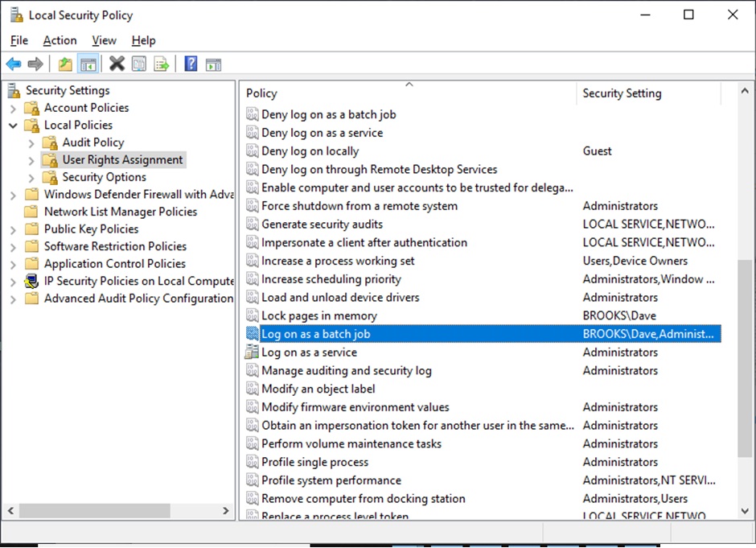Click the Export List toolbar icon

(162, 64)
